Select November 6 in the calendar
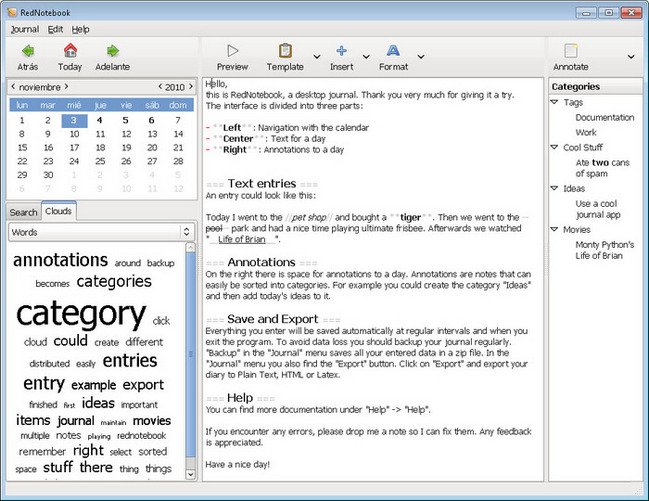The height and width of the screenshot is (501, 649). (151, 120)
